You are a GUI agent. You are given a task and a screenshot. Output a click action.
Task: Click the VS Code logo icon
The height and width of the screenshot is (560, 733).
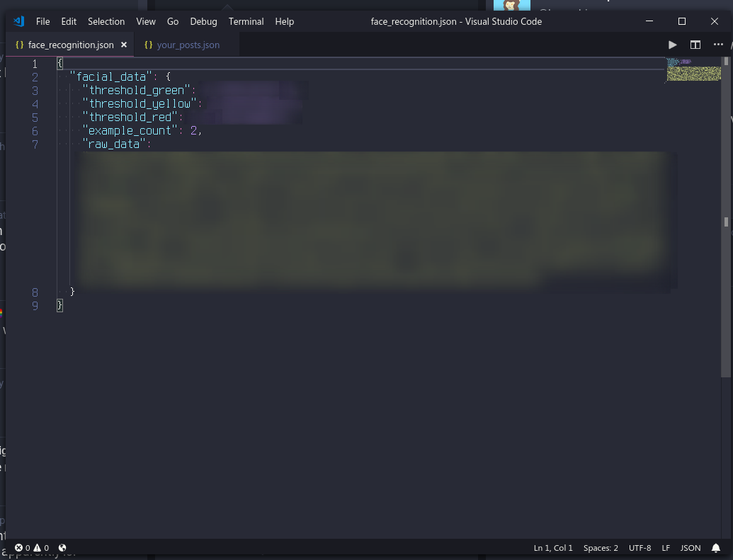[19, 21]
